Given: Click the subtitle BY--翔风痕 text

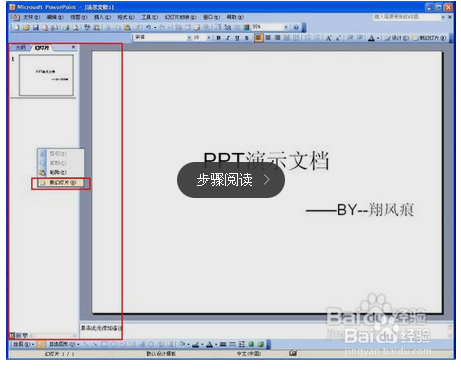Looking at the screenshot, I should [360, 210].
